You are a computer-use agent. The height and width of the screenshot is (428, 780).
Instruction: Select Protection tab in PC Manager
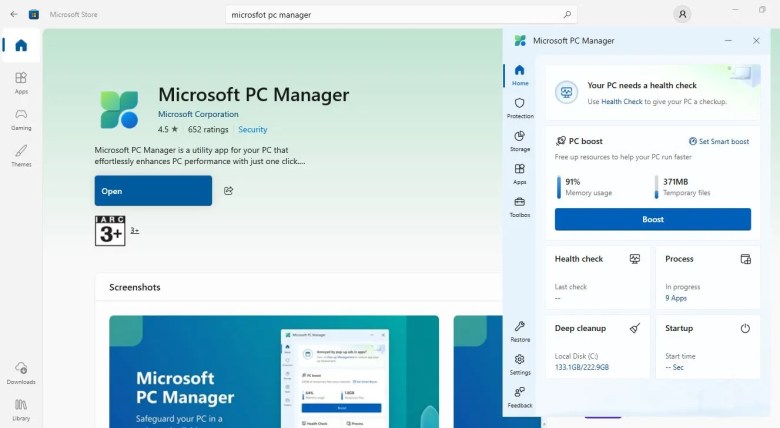click(x=520, y=108)
